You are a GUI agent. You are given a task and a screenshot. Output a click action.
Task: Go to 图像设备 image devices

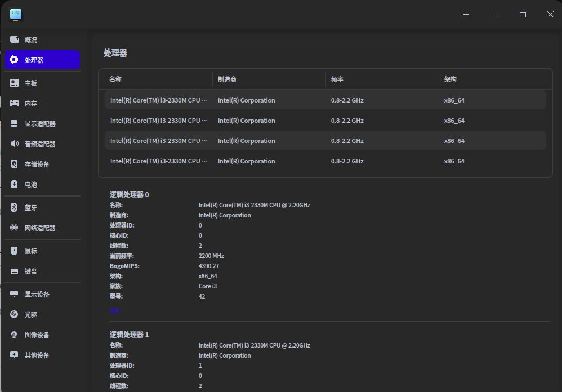pos(37,335)
